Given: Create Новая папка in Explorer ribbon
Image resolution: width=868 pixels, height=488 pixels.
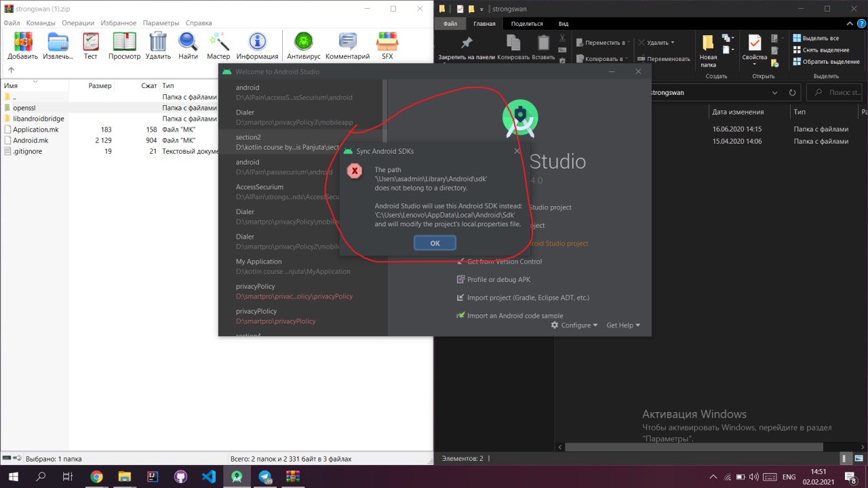Looking at the screenshot, I should point(708,51).
